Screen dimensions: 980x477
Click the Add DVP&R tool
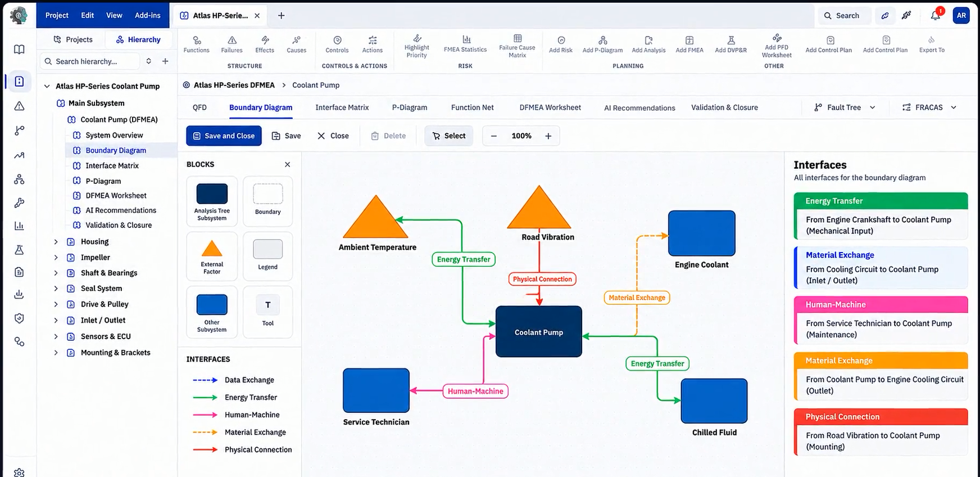tap(731, 44)
